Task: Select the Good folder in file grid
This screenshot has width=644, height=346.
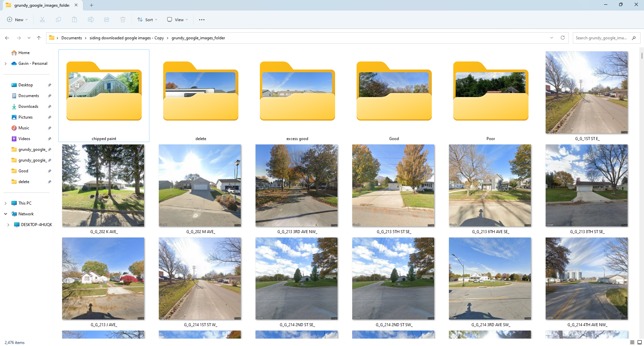Action: 394,96
